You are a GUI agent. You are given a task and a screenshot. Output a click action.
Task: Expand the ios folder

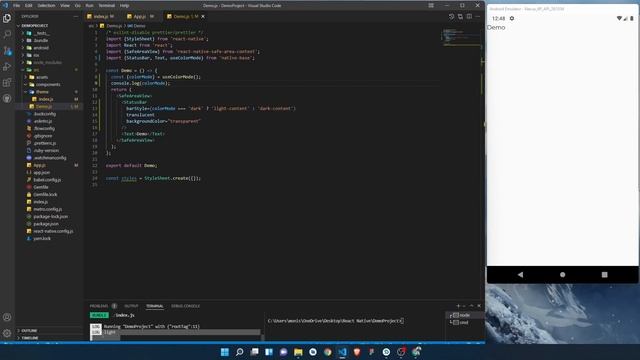36,55
